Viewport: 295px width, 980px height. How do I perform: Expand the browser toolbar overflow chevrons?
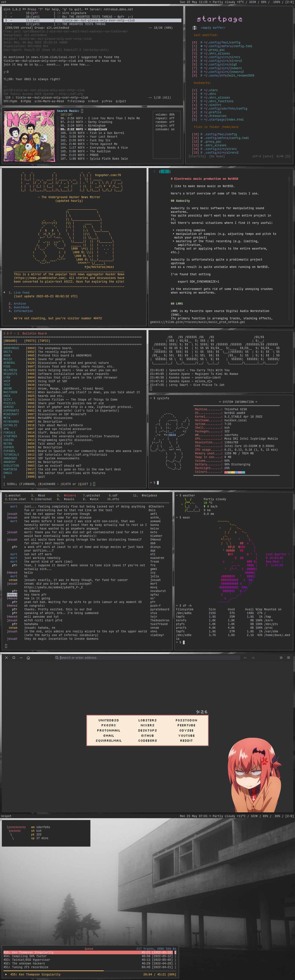pyautogui.click(x=281, y=657)
